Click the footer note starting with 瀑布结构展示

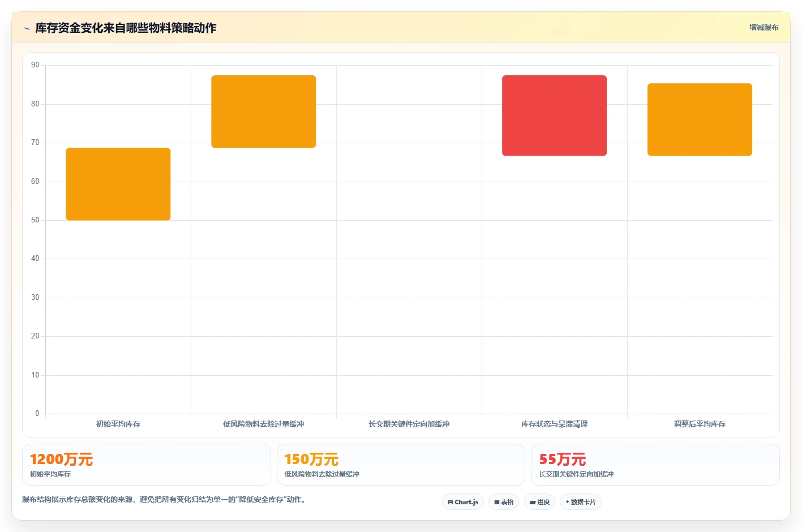(x=164, y=499)
